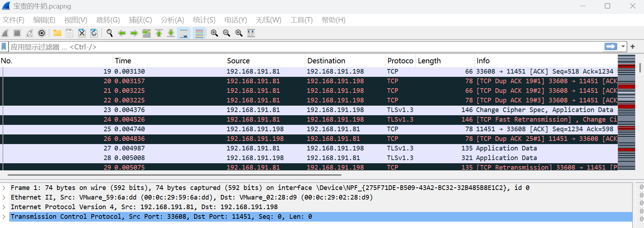Click the find packet magnifier icon
This screenshot has height=228, width=644.
110,33
